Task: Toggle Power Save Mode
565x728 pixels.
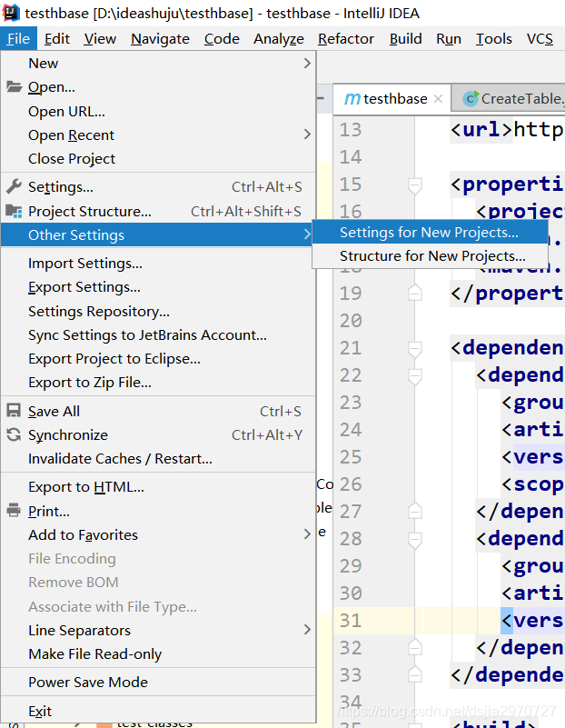Action: (x=158, y=682)
